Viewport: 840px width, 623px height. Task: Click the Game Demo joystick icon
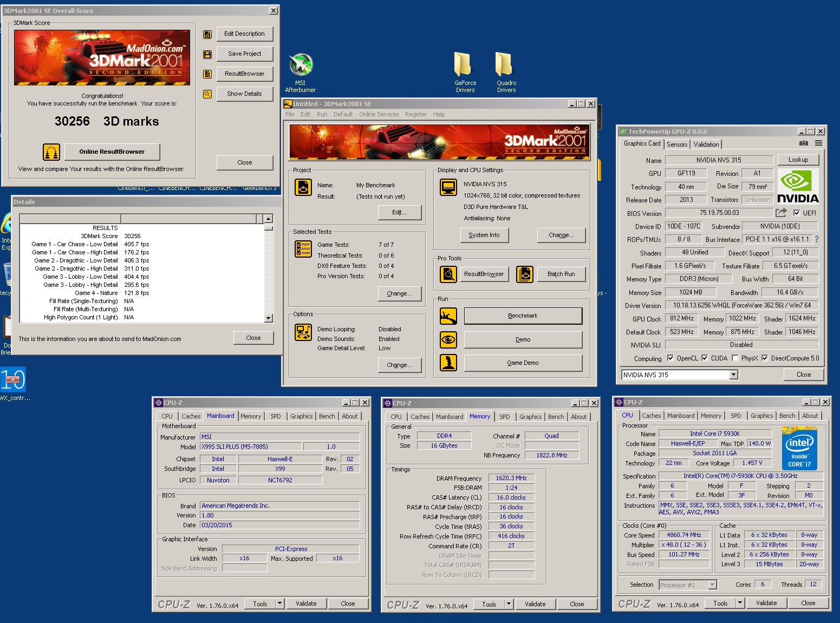(x=448, y=363)
